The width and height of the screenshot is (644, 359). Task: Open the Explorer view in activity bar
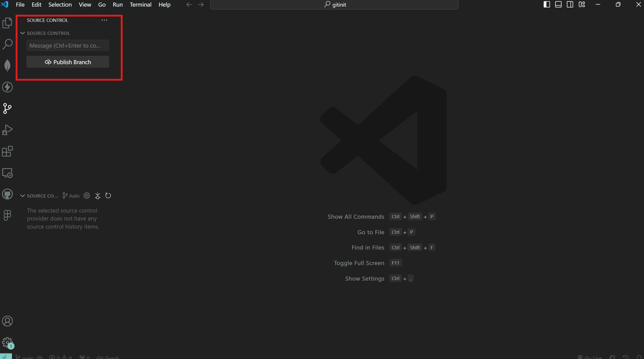click(7, 23)
